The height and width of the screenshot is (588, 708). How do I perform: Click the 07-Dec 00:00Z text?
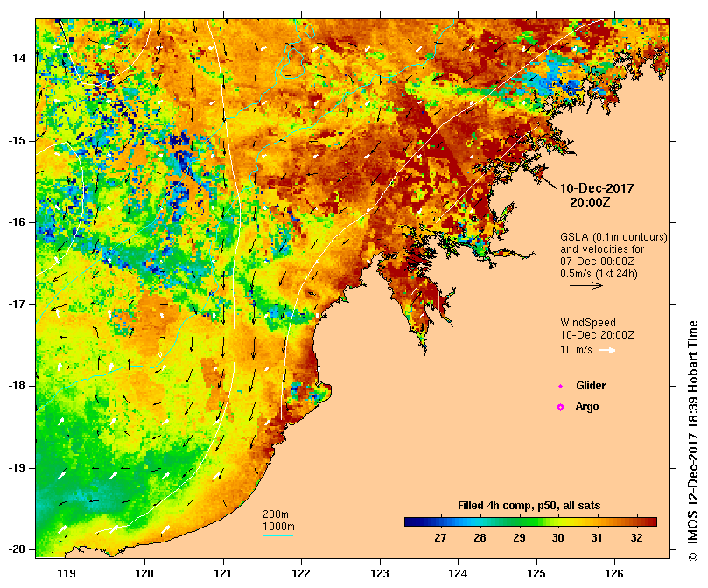[598, 262]
